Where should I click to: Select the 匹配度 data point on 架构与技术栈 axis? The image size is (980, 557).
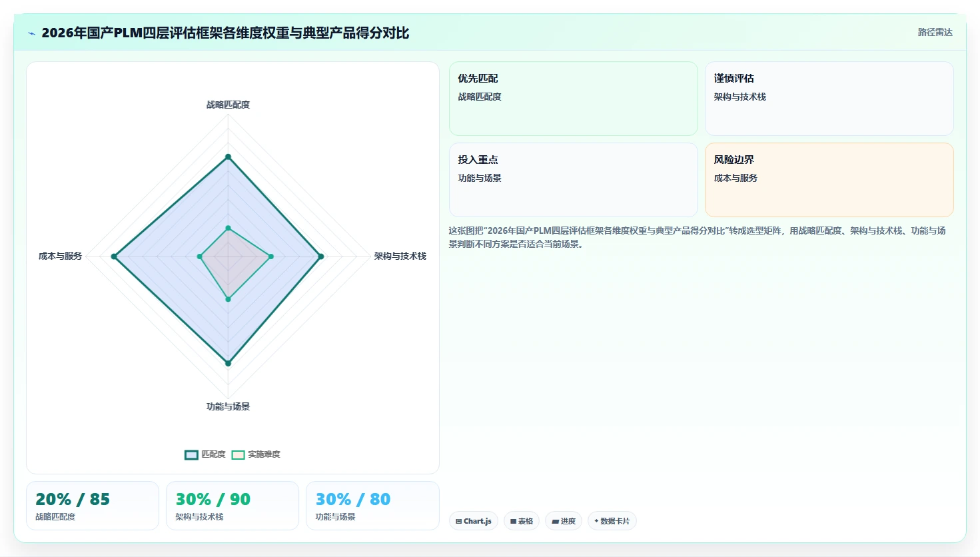[x=320, y=257]
